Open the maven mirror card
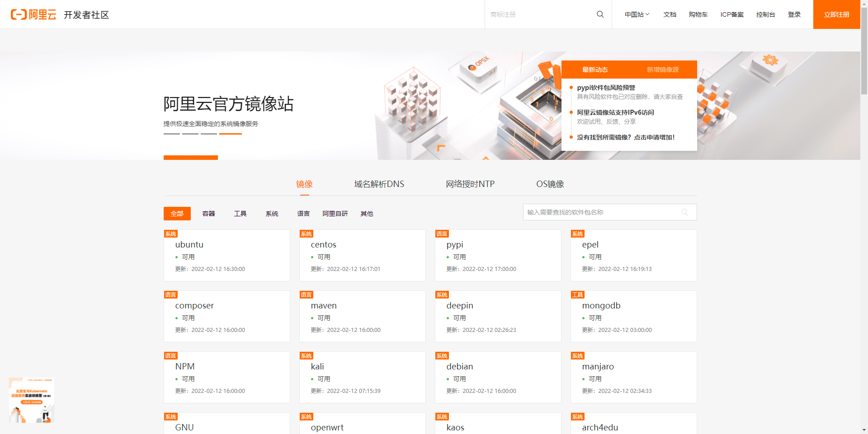The width and height of the screenshot is (868, 434). point(363,316)
